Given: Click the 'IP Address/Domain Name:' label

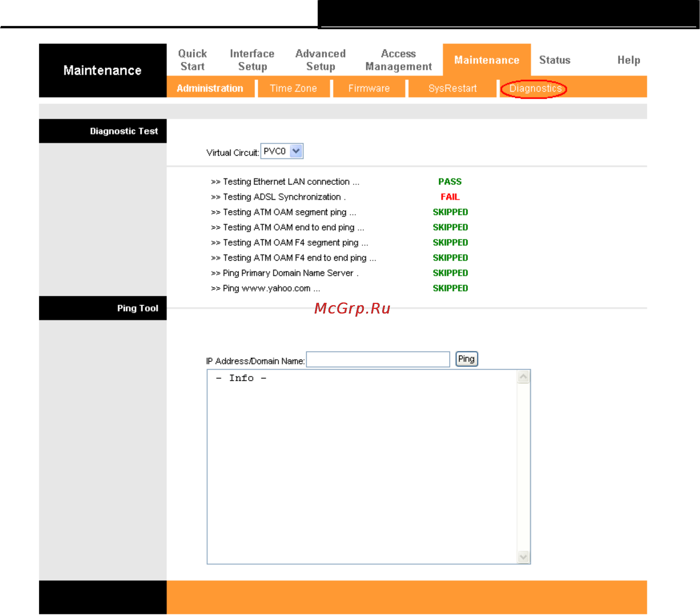Looking at the screenshot, I should 255,361.
